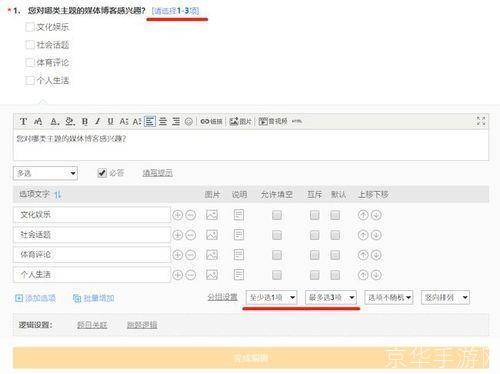Check the 个人生活 preview checkbox
Screen dimensions: 500x374
[x=30, y=80]
